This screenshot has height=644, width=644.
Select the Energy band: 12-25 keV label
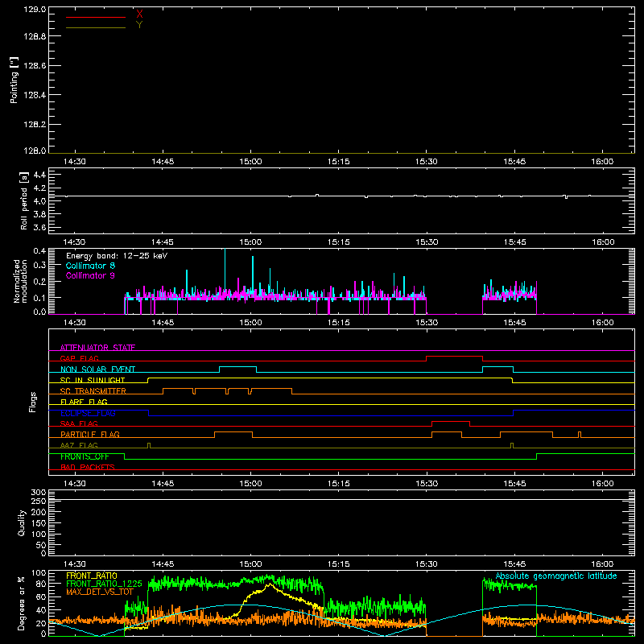117,256
